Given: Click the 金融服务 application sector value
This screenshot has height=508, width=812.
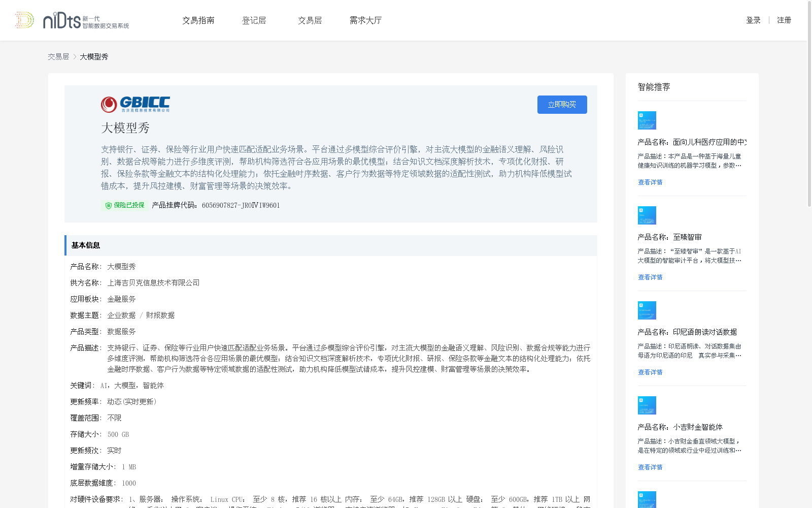Looking at the screenshot, I should pyautogui.click(x=121, y=299).
